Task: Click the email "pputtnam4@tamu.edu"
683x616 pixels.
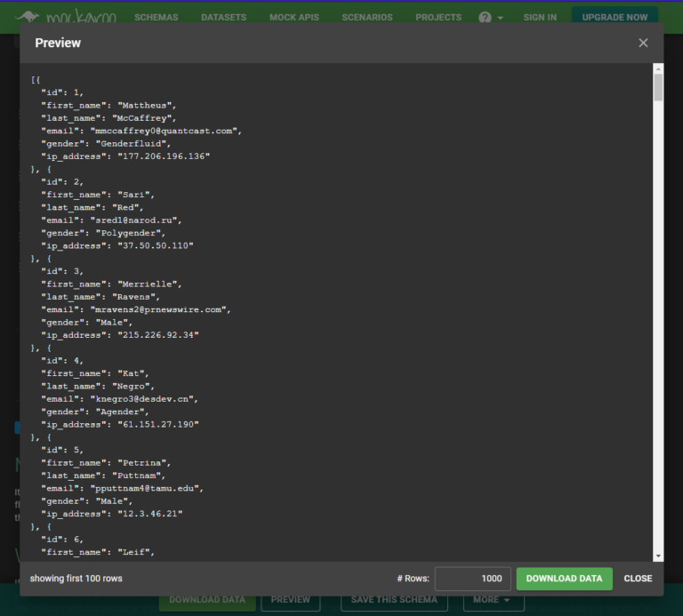Action: click(144, 488)
